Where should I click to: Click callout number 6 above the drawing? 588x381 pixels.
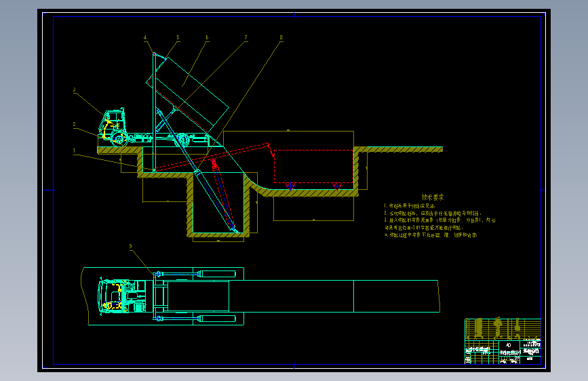[x=207, y=37]
